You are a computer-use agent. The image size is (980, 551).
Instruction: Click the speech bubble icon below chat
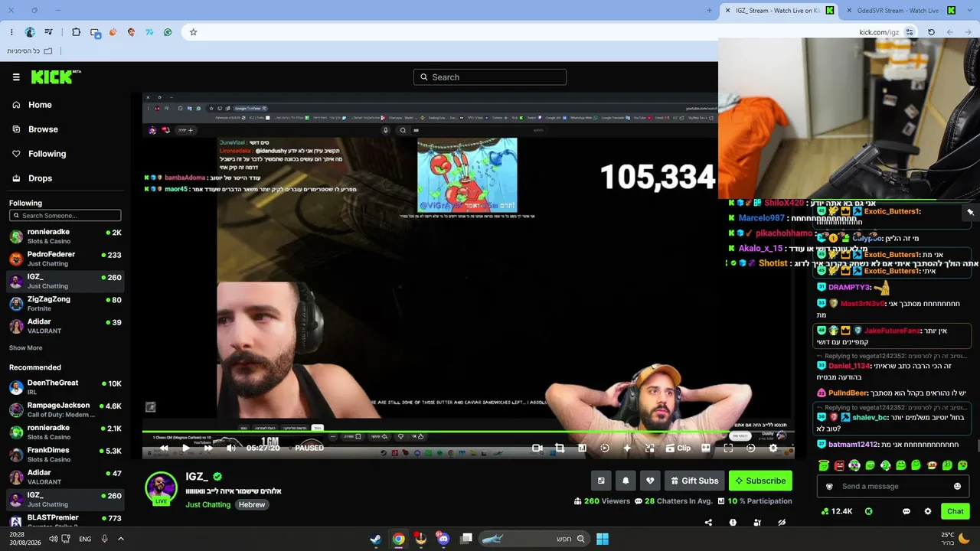click(906, 511)
